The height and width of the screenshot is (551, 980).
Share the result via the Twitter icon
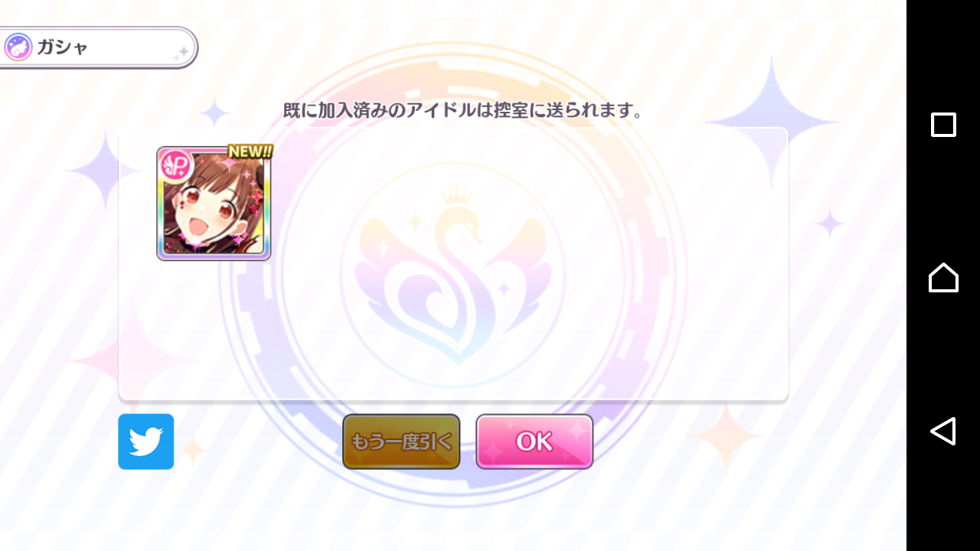[x=145, y=442]
